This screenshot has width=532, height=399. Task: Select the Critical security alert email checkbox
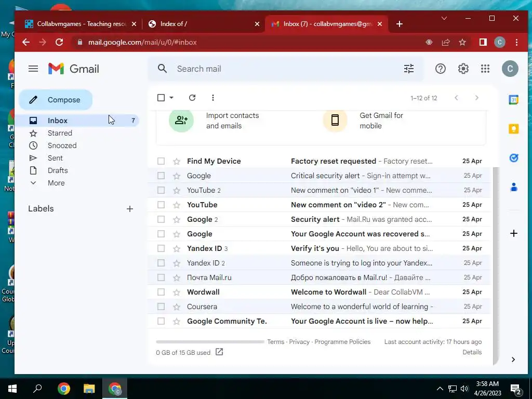(x=161, y=176)
